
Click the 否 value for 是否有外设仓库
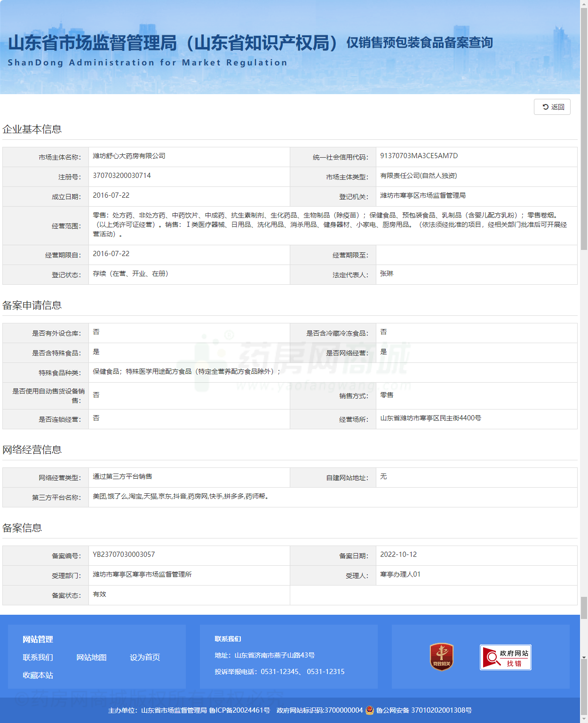pos(96,332)
